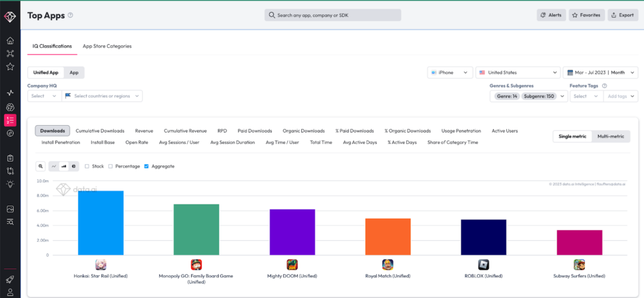Select the highlighted rankings list sidebar icon
The image size is (644, 298).
click(x=10, y=120)
